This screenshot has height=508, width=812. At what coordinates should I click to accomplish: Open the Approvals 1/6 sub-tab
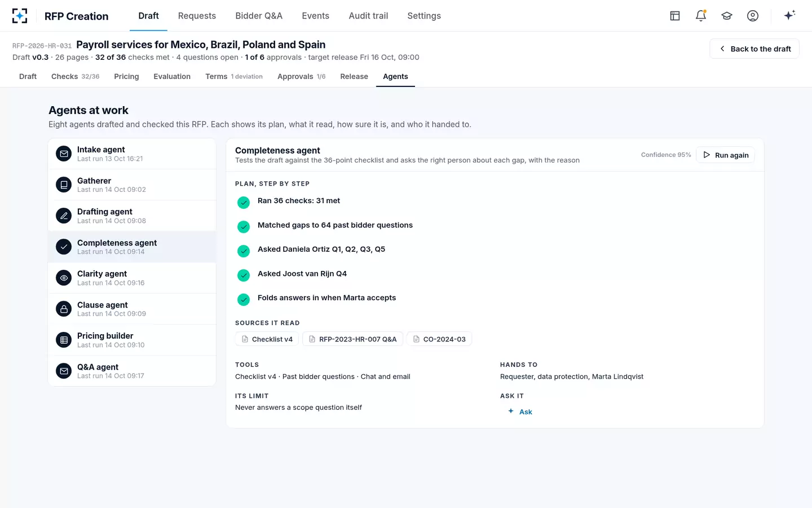coord(302,77)
